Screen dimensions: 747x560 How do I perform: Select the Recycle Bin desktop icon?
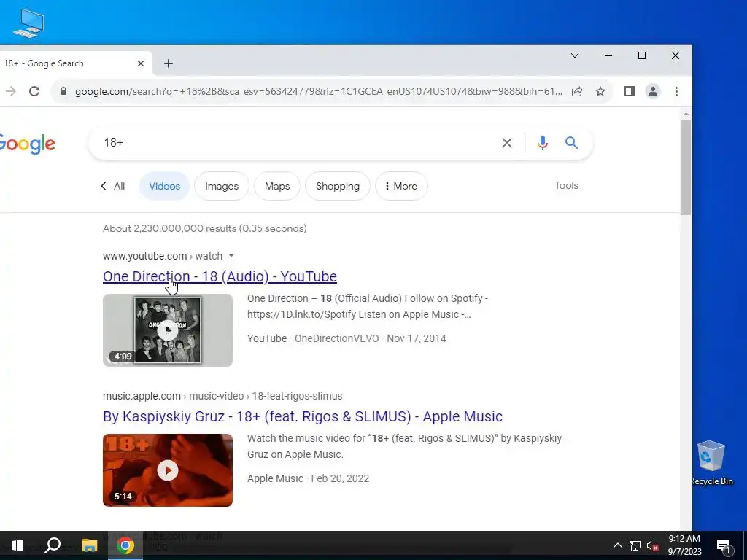(x=712, y=463)
